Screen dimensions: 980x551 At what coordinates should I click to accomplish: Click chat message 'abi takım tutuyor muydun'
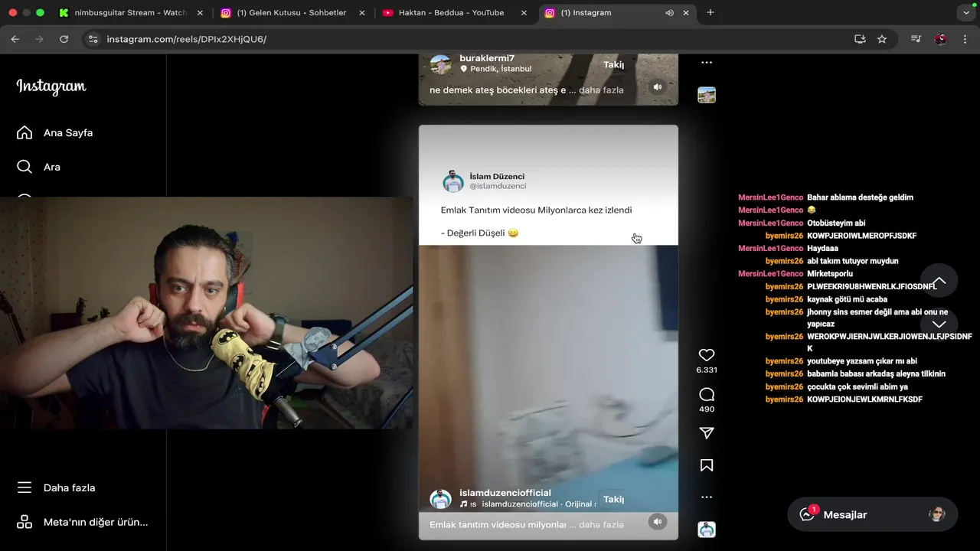click(852, 261)
